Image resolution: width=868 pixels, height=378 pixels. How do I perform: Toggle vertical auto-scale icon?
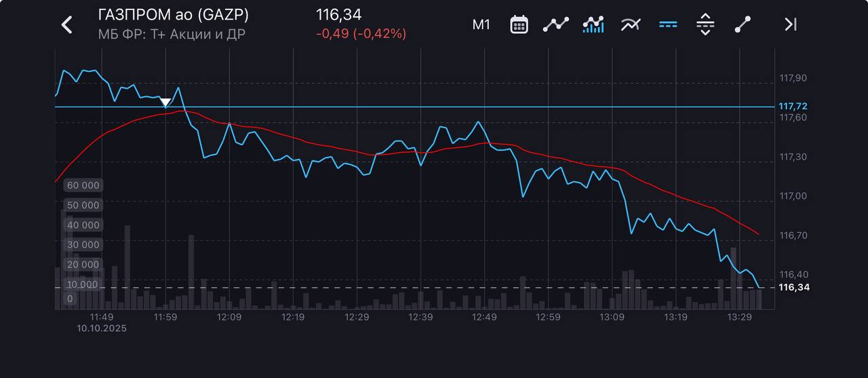(x=705, y=25)
